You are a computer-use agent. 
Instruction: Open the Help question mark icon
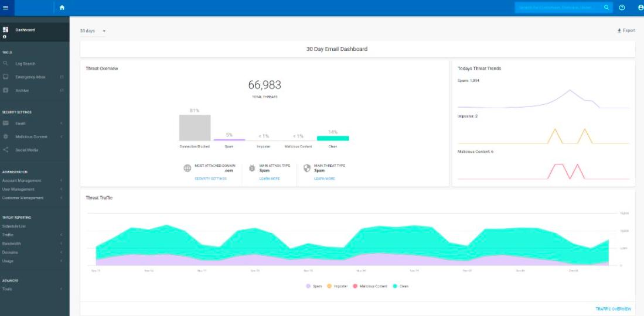[x=622, y=8]
